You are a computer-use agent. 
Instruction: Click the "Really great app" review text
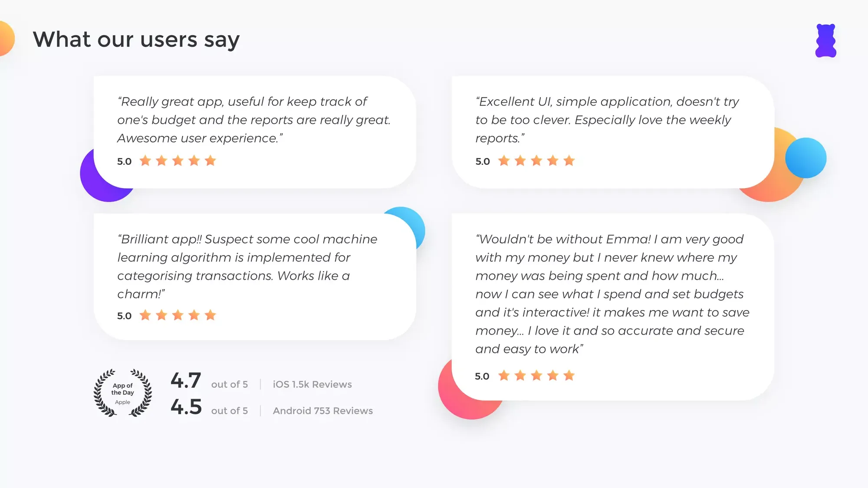point(254,120)
